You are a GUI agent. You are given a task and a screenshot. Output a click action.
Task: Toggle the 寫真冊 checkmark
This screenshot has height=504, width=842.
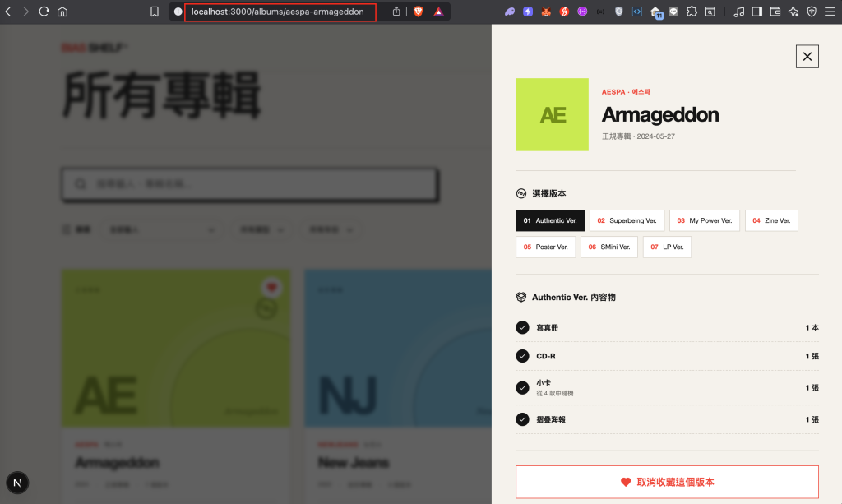[x=522, y=327]
